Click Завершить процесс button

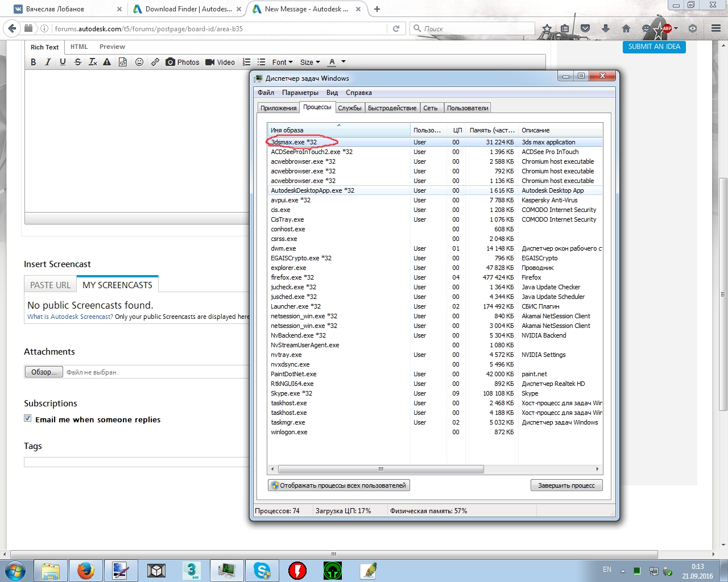tap(566, 485)
